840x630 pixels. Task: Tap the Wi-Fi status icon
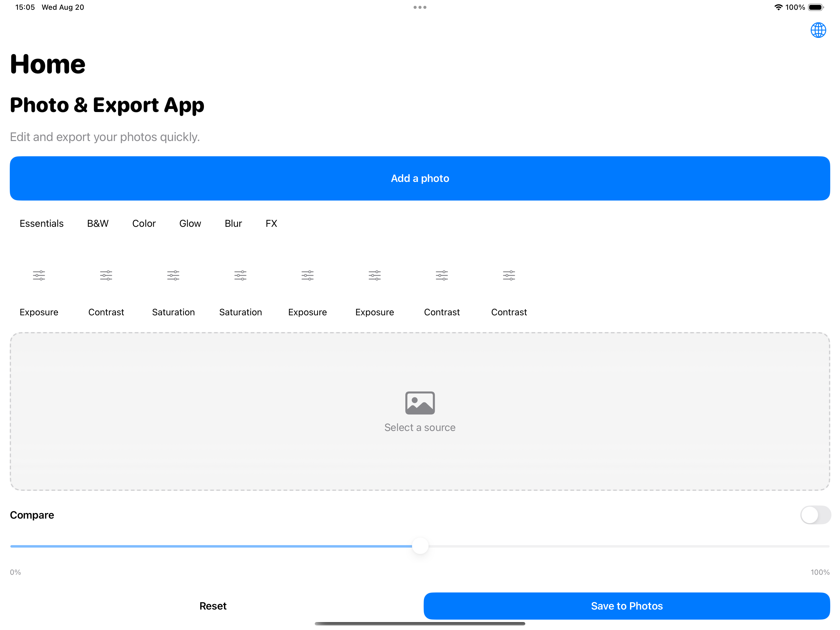click(778, 7)
